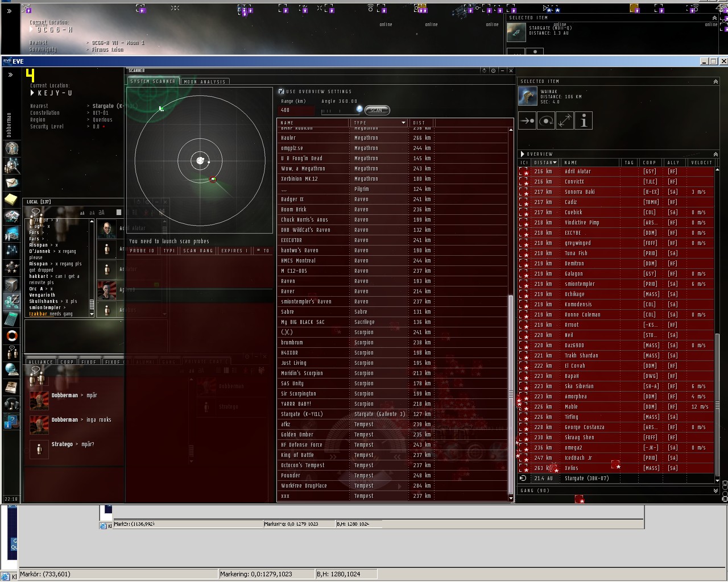Image resolution: width=728 pixels, height=582 pixels.
Task: Collapse the Selected Item panel with its chevron
Action: pyautogui.click(x=715, y=82)
